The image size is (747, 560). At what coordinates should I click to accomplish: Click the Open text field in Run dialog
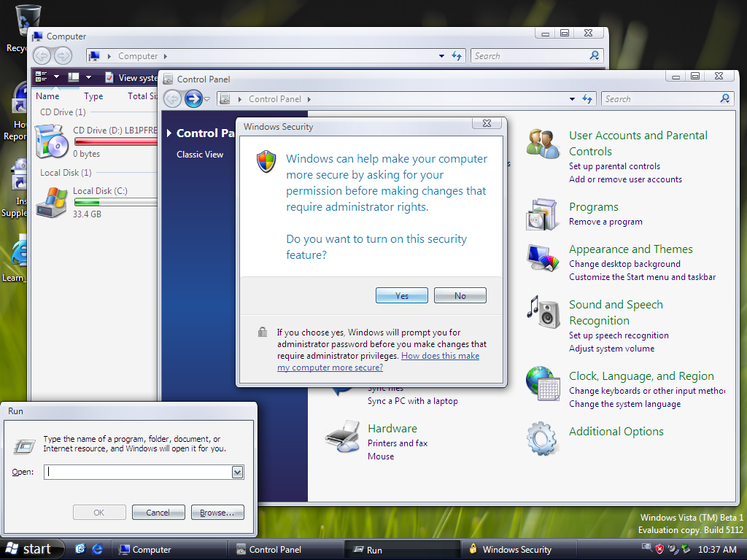coord(137,472)
